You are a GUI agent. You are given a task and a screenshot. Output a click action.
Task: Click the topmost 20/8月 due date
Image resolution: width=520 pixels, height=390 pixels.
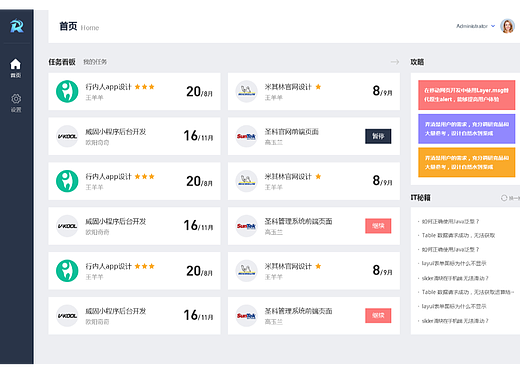(x=199, y=92)
